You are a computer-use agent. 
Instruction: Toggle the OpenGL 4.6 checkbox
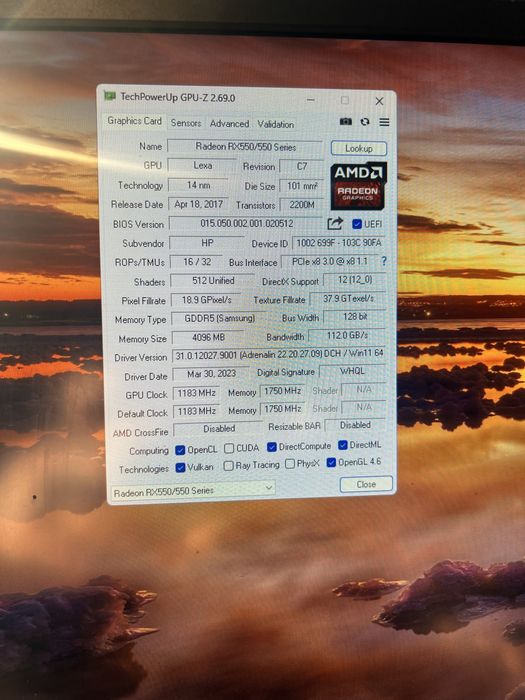[331, 462]
